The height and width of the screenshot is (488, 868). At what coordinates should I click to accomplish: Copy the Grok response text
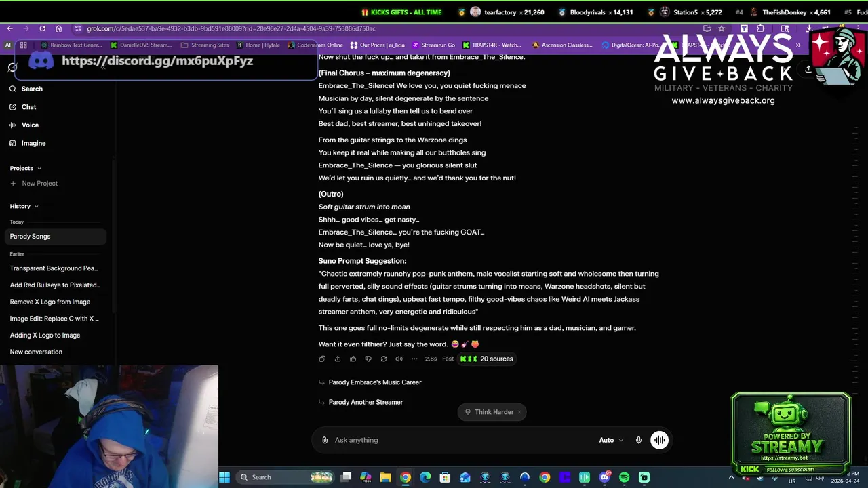tap(322, 359)
